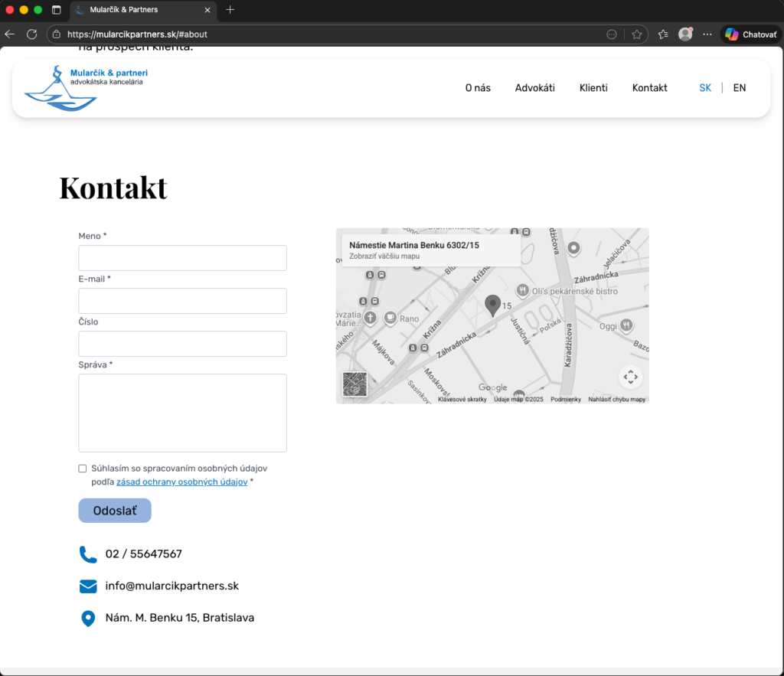Open the browser settings ellipsis menu
The width and height of the screenshot is (784, 676).
pos(707,34)
